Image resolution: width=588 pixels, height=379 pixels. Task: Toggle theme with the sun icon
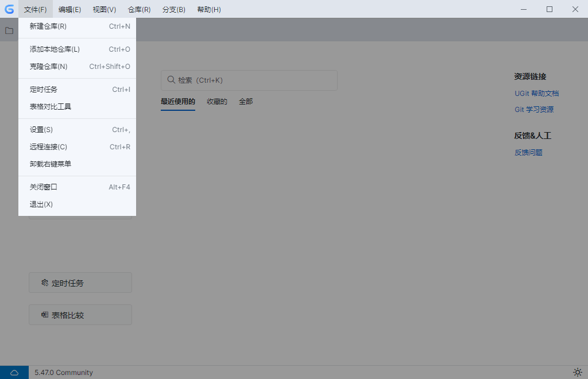[578, 372]
